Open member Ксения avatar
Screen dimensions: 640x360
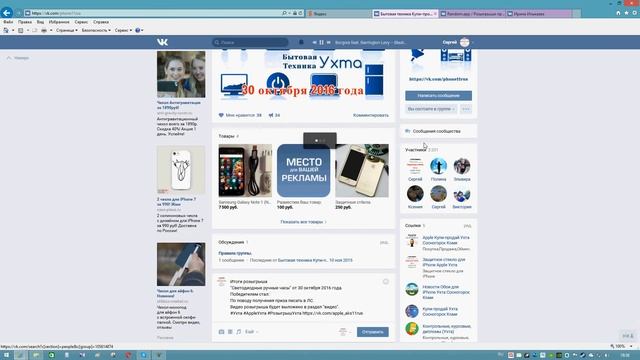point(415,193)
